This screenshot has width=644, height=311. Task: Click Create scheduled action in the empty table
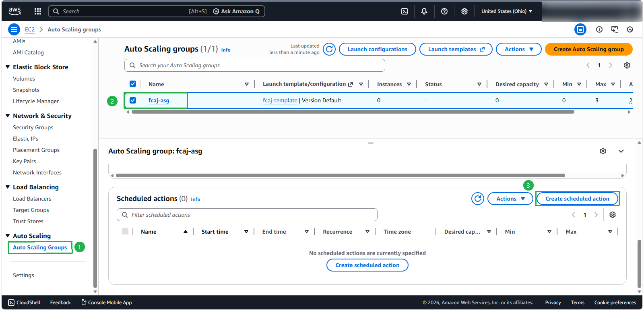367,265
